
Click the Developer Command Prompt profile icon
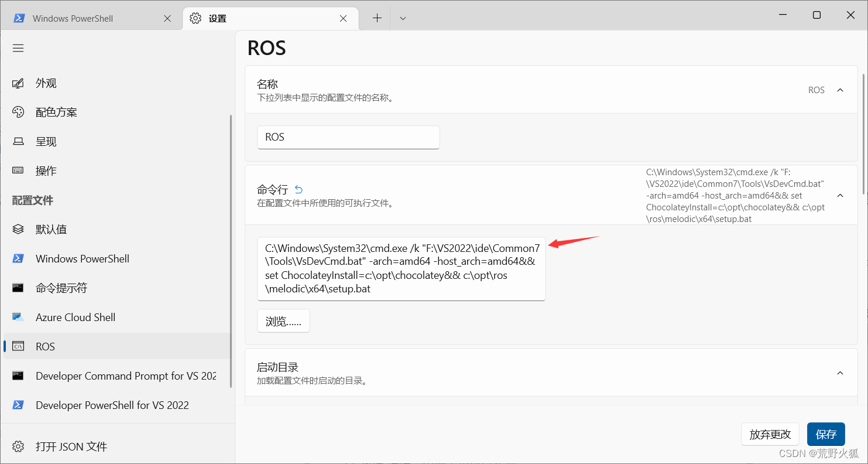pos(18,376)
